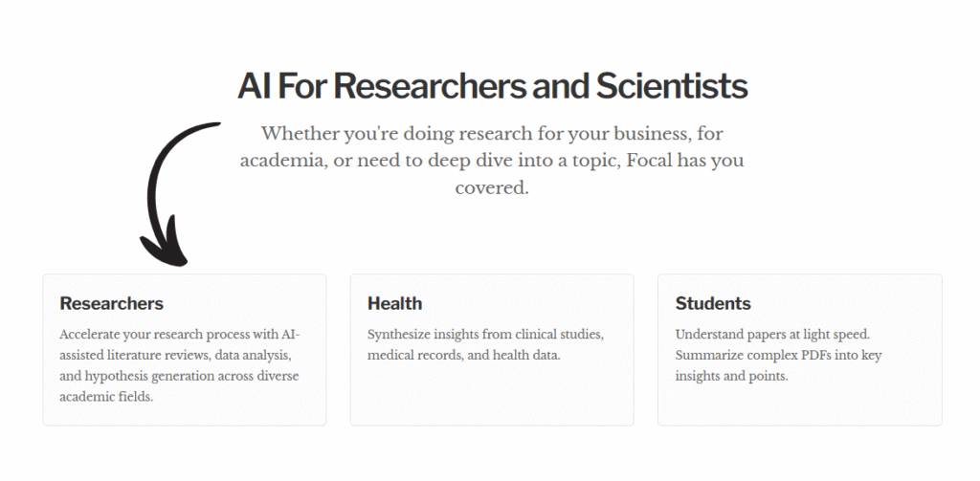This screenshot has width=980, height=481.
Task: Click 'academic fields.' in Researchers card
Action: point(106,396)
